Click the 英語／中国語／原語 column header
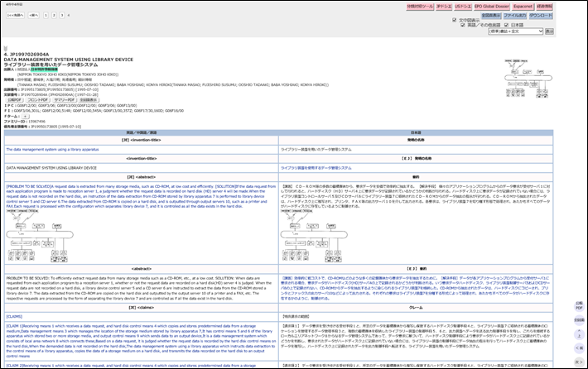Screen dimensions: 588x369 point(142,132)
